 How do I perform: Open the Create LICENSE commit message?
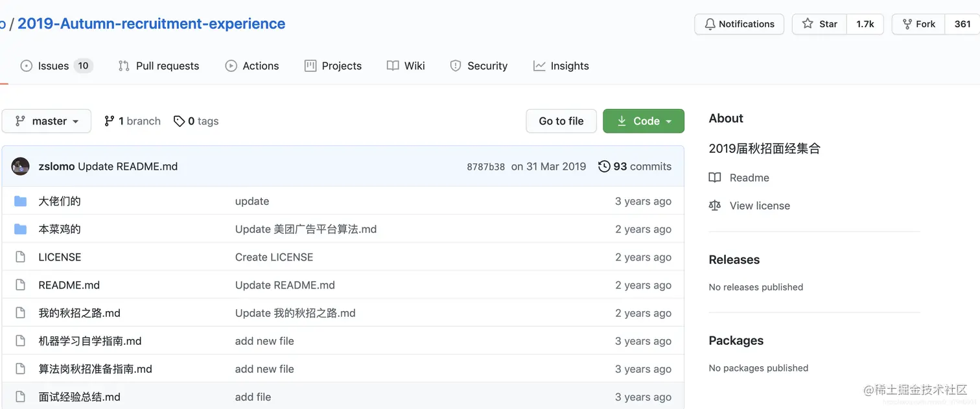tap(274, 257)
